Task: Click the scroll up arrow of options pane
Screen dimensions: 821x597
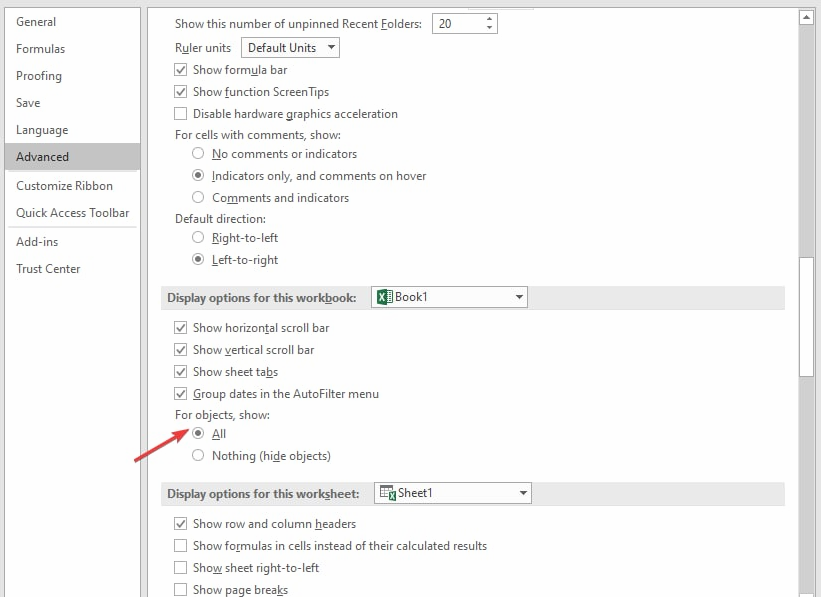Action: [806, 18]
